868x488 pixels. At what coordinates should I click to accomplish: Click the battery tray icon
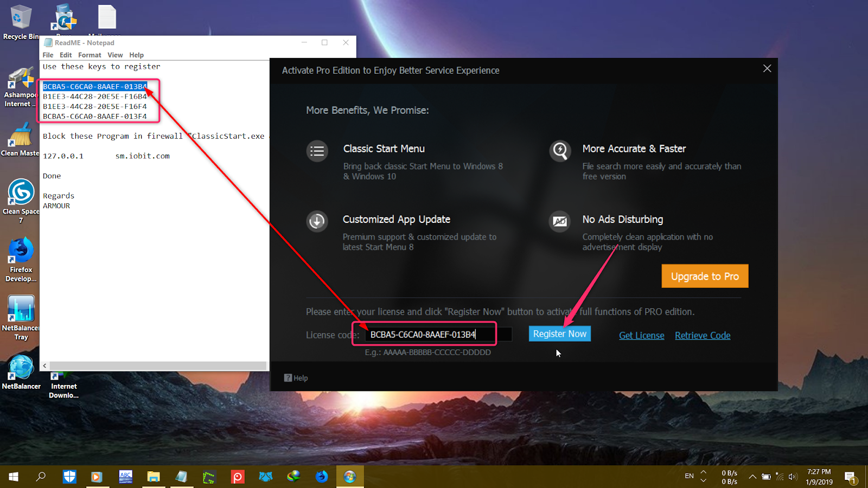[x=766, y=477]
